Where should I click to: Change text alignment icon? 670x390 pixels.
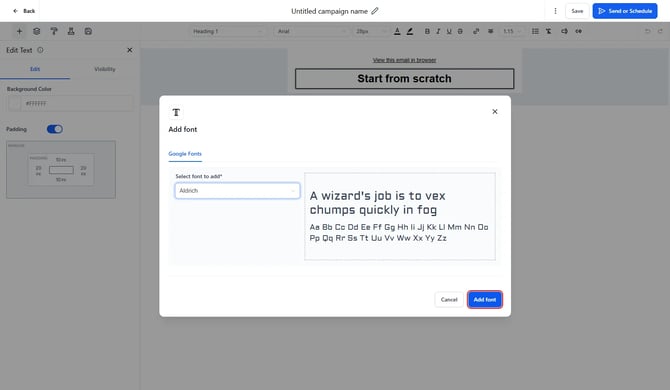pyautogui.click(x=491, y=31)
